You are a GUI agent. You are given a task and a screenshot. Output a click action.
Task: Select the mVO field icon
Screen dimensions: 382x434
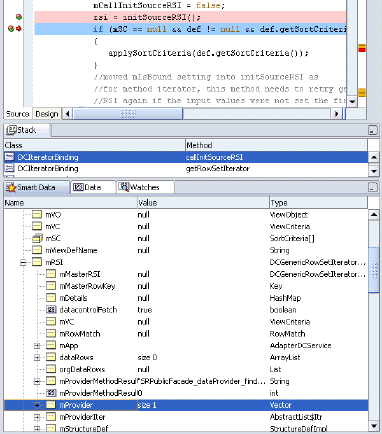37,214
